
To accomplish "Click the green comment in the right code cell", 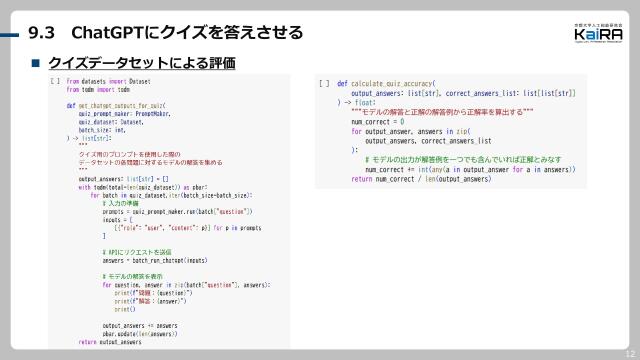I will (463, 160).
